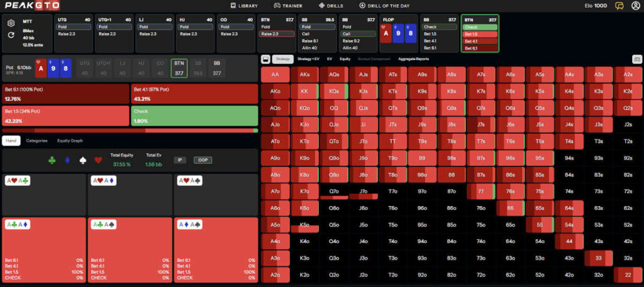Open the Aggregate Reports tab
The height and width of the screenshot is (287, 644).
413,59
